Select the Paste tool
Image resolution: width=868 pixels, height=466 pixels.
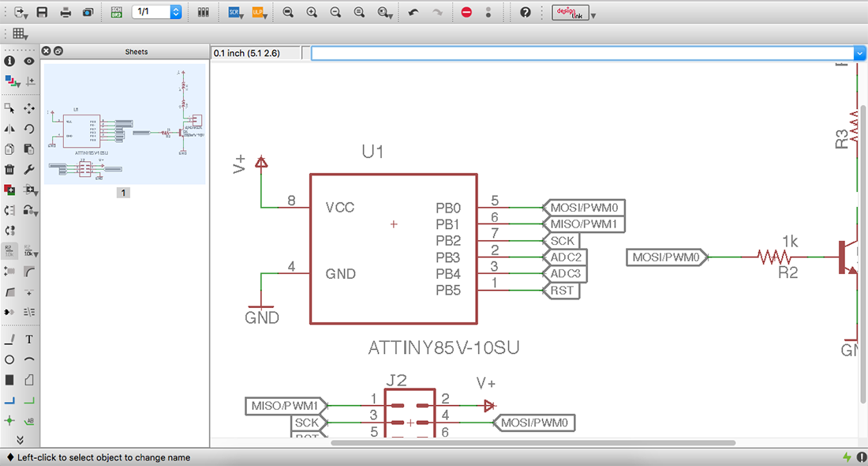[x=29, y=149]
